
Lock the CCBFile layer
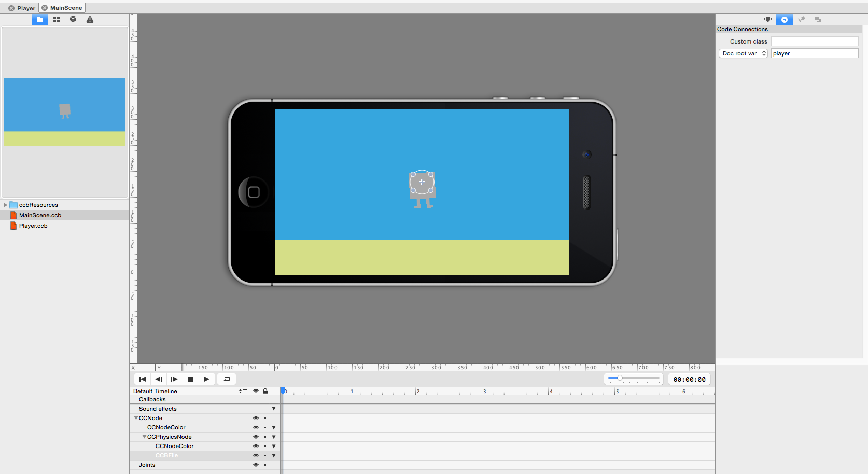[265, 455]
